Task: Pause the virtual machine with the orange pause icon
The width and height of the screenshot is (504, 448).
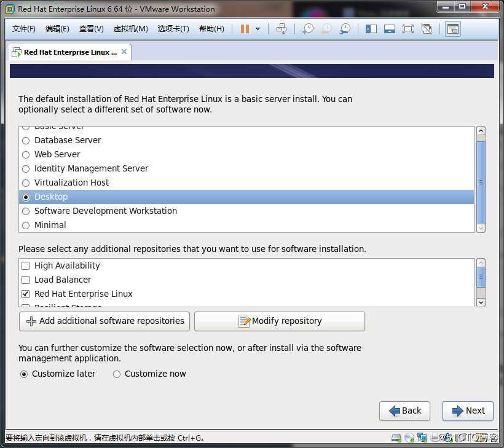Action: (245, 29)
